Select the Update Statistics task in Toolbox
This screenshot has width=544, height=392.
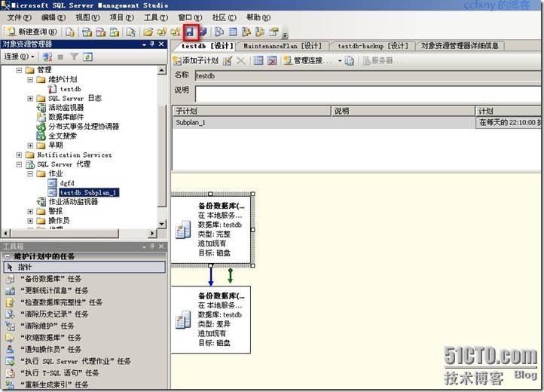click(54, 291)
